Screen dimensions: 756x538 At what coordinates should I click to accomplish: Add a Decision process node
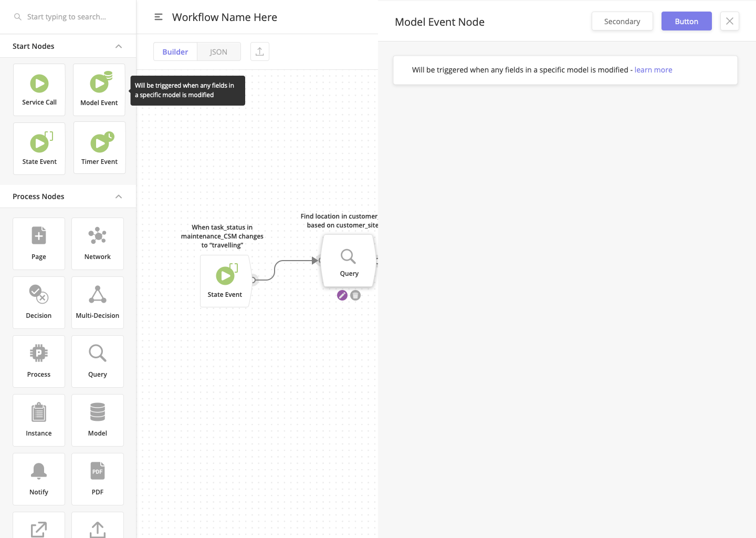tap(39, 303)
